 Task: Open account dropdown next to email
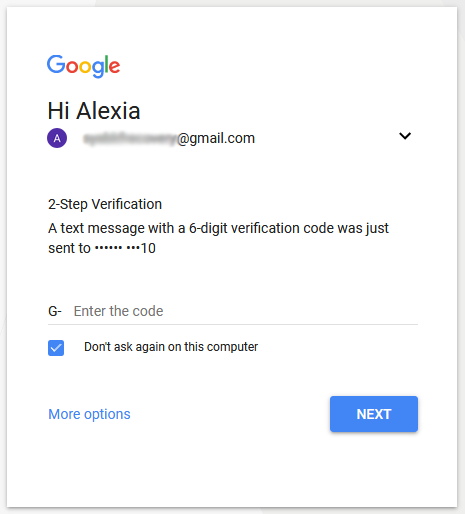pyautogui.click(x=405, y=136)
